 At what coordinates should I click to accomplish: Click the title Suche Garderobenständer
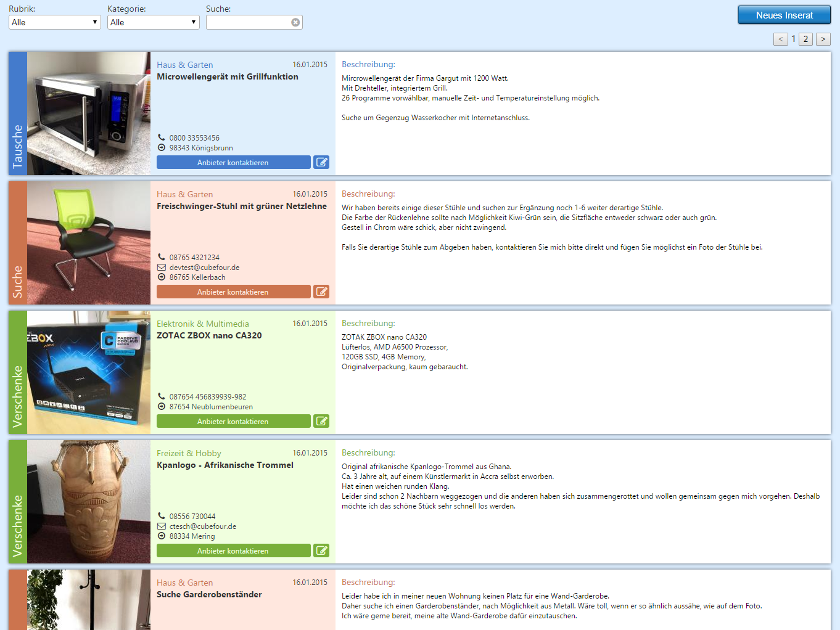pos(209,594)
